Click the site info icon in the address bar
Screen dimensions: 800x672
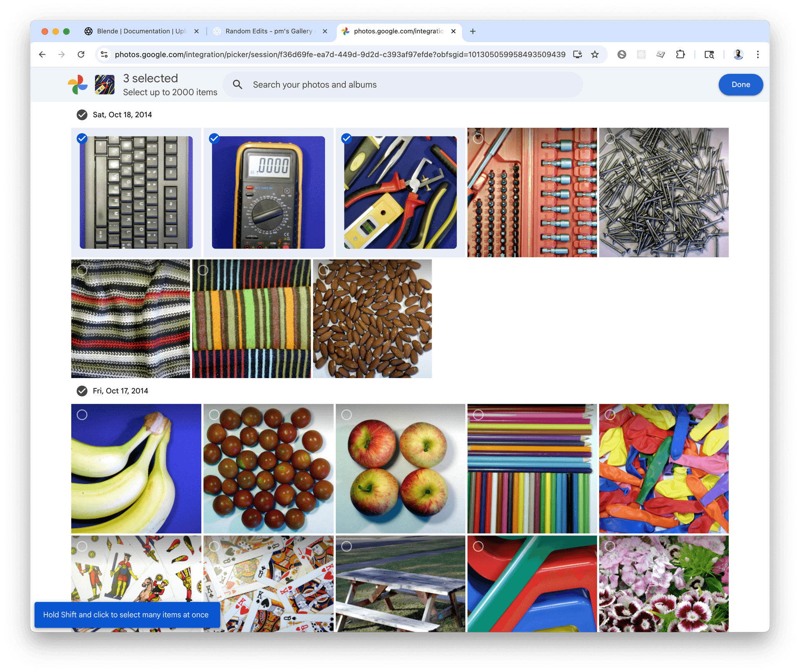click(x=104, y=54)
